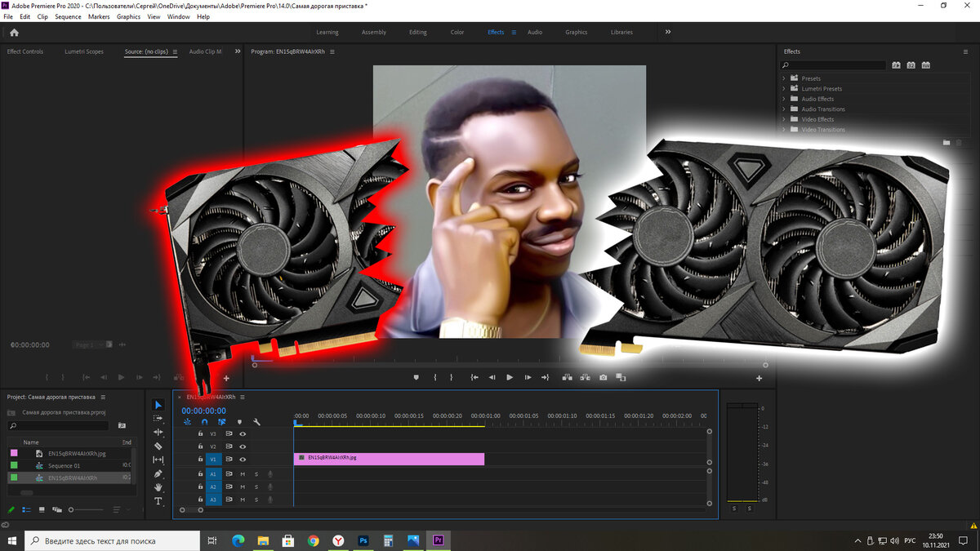Open Photoshop from the Windows taskbar
The image size is (980, 551).
point(363,540)
